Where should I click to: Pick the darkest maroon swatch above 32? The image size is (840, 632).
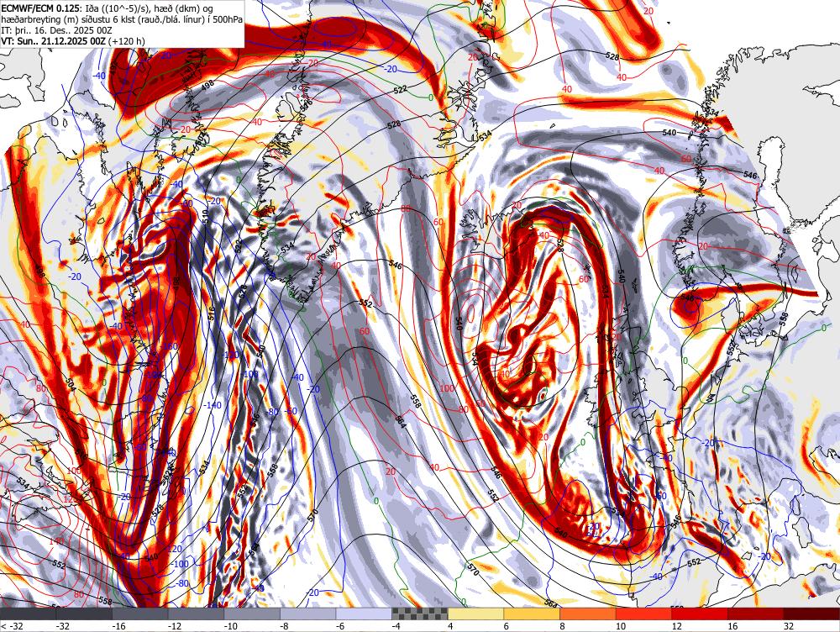[x=811, y=614]
